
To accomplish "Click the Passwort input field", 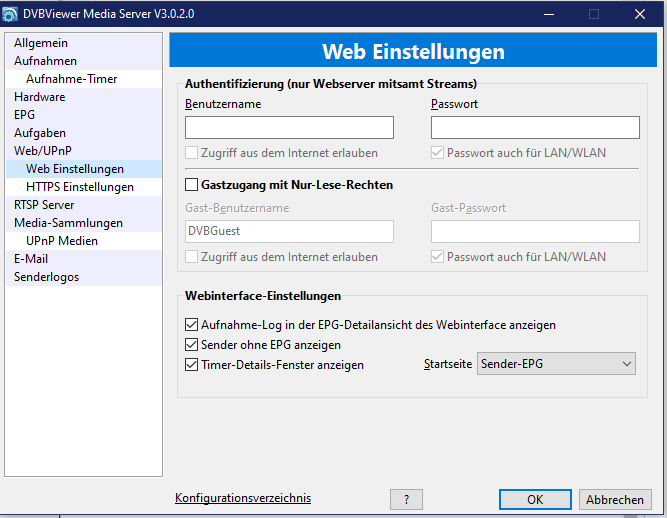I will point(535,128).
